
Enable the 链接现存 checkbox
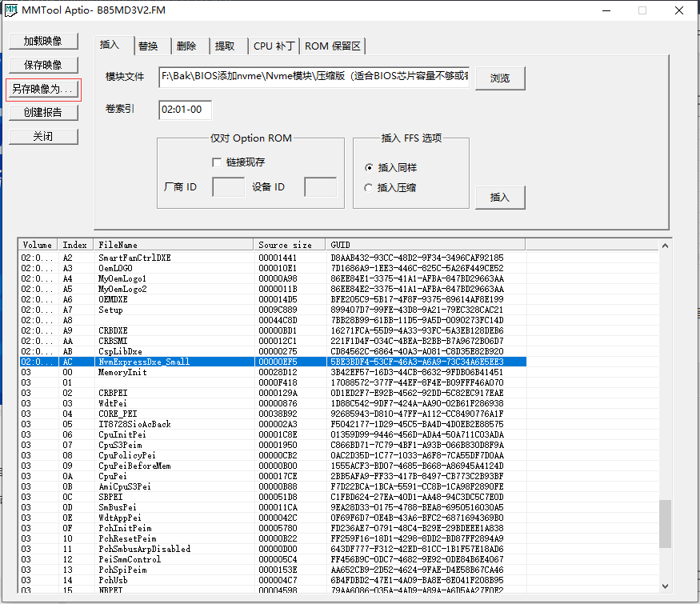[217, 162]
